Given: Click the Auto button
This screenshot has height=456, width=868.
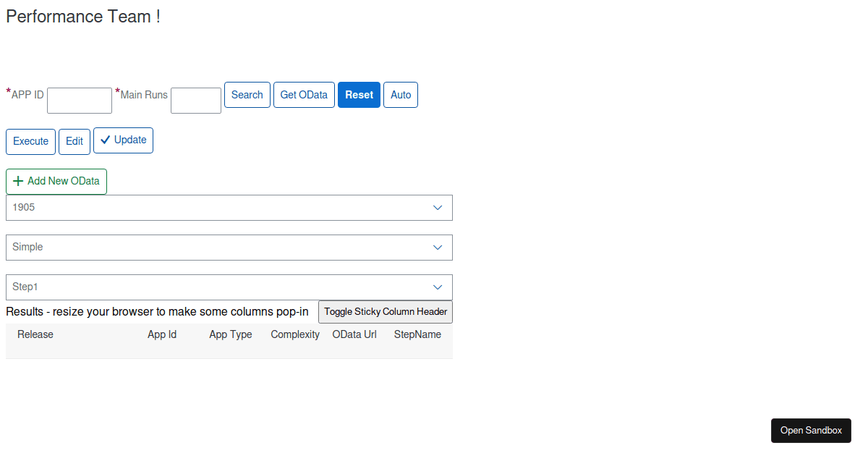Looking at the screenshot, I should 401,95.
